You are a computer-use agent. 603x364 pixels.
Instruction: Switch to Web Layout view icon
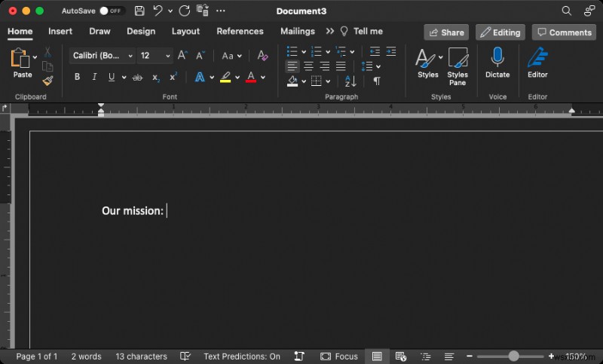point(401,356)
